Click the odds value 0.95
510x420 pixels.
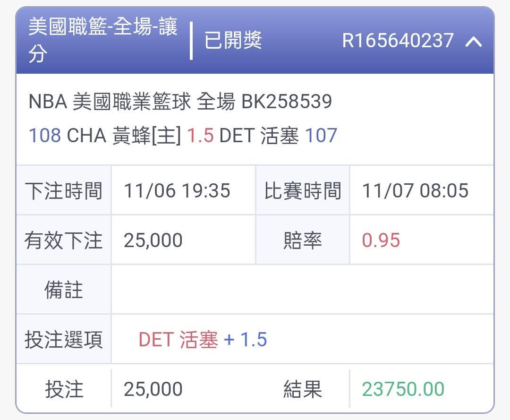tap(381, 240)
